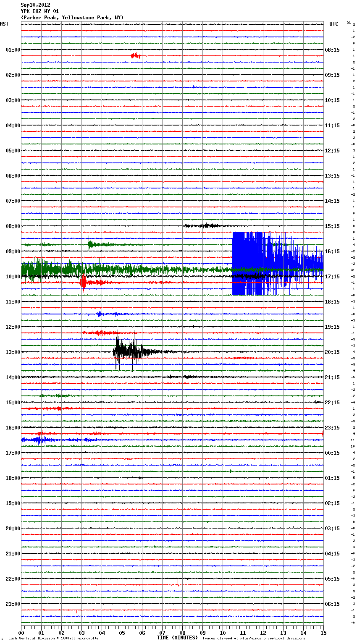Image resolution: width=357 pixels, height=644 pixels.
Task: Click minute tick "03" on the bottom axis
Action: [x=81, y=633]
